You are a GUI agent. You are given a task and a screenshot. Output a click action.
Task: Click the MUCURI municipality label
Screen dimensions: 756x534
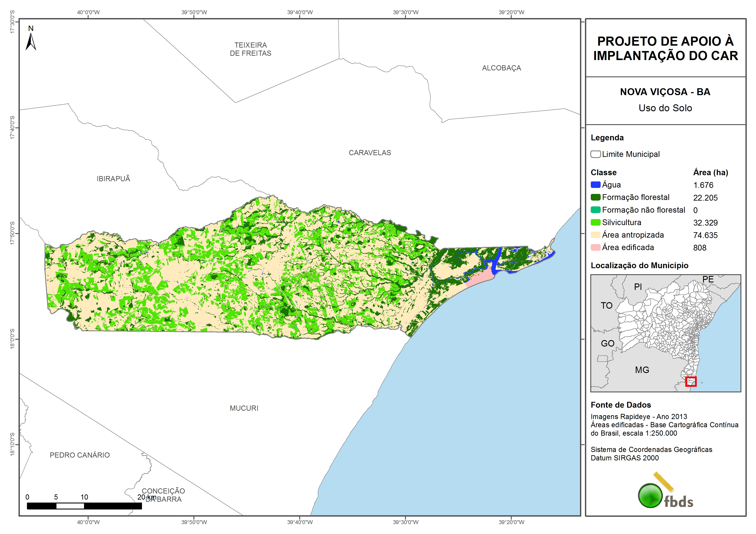pos(244,408)
